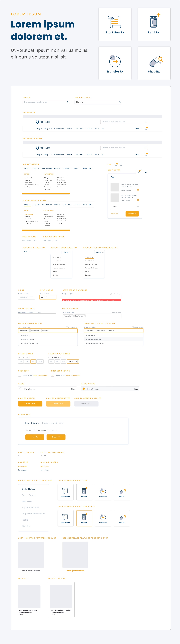Click highlighted Start New Rx in Subnavigation Hover
180x644 pixels.
tap(29, 214)
